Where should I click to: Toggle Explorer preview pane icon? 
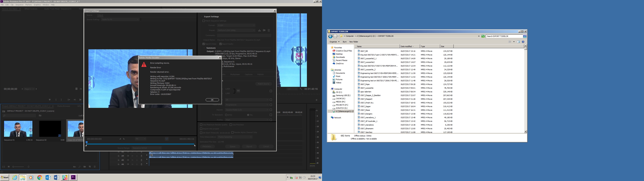coord(518,42)
